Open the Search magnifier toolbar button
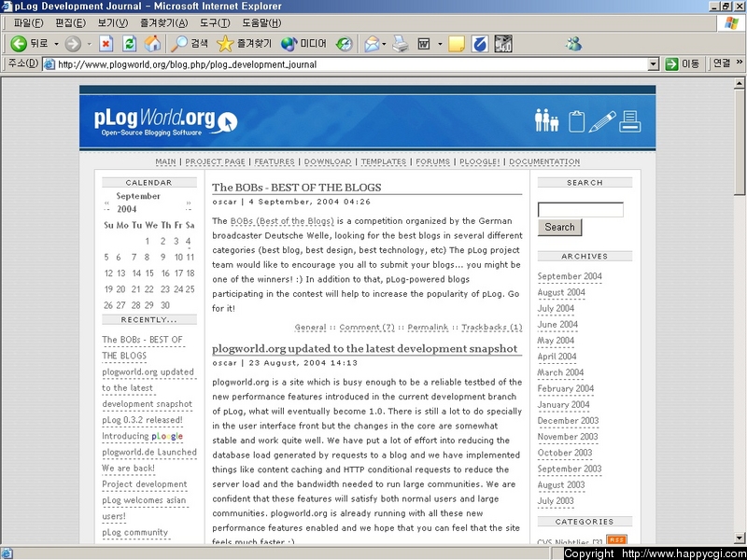747x560 pixels. (x=190, y=44)
